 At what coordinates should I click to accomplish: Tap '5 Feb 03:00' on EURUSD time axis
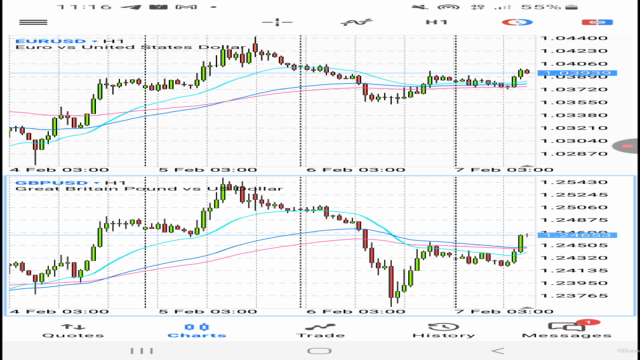click(208, 169)
